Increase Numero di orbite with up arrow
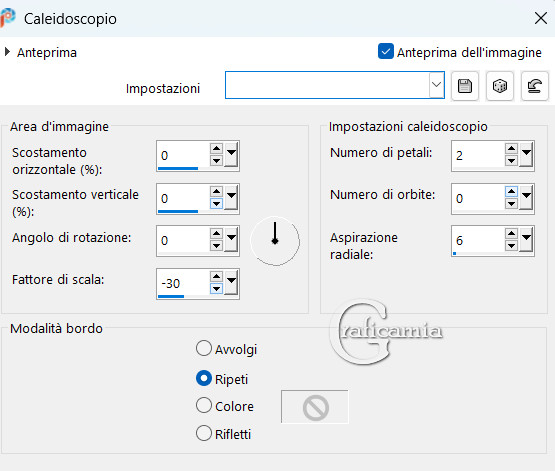555x471 pixels. point(511,192)
